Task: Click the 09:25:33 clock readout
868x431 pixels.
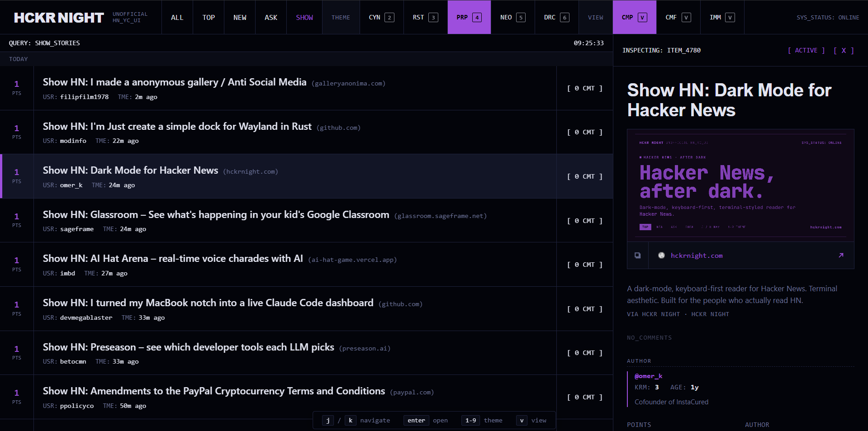Action: click(x=588, y=43)
